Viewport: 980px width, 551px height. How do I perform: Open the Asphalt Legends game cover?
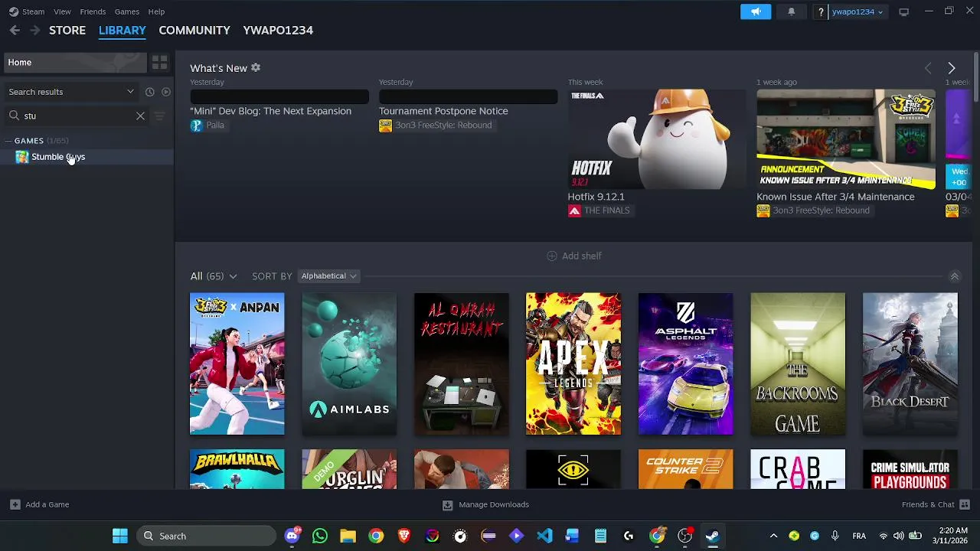[686, 364]
